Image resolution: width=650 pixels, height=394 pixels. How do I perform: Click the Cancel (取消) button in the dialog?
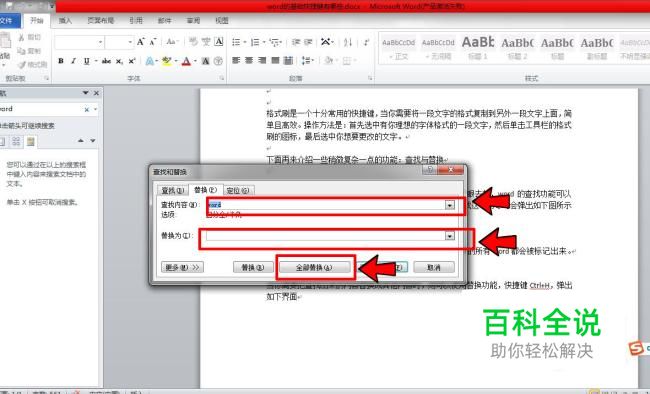[434, 268]
